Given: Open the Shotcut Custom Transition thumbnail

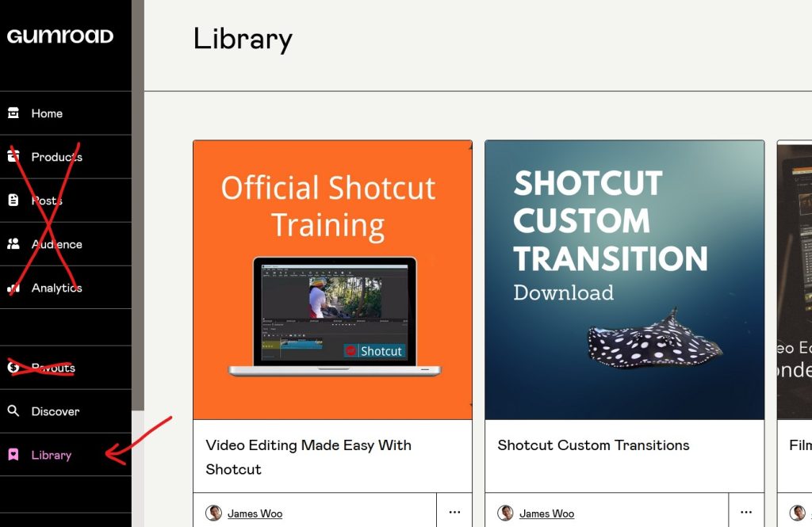Looking at the screenshot, I should (x=625, y=280).
